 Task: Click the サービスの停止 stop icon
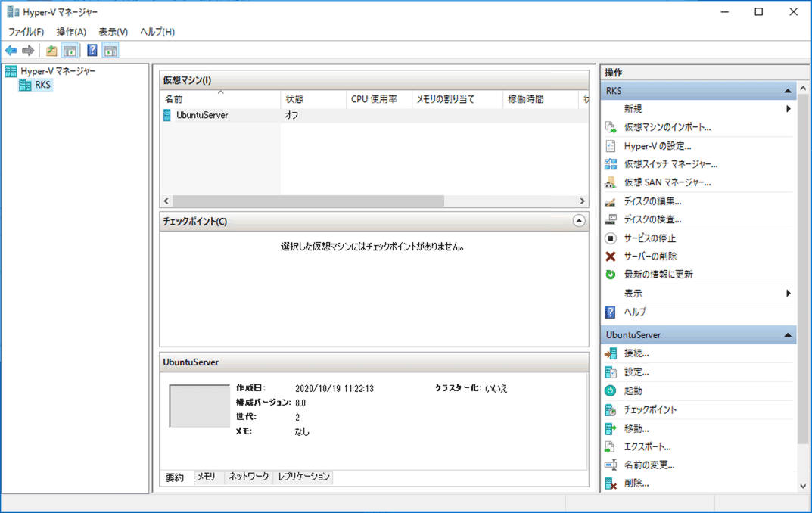point(611,238)
